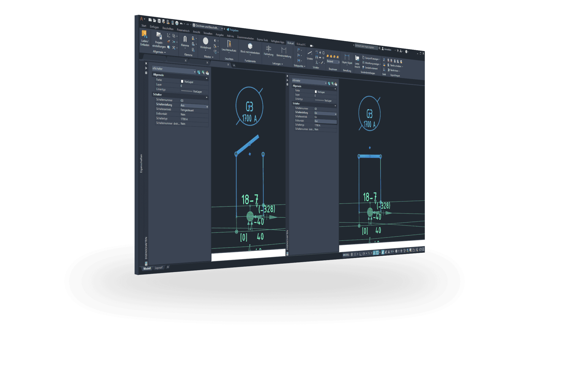The image size is (588, 368).
Task: Select the Fahrleitung line tool
Action: [x=268, y=49]
